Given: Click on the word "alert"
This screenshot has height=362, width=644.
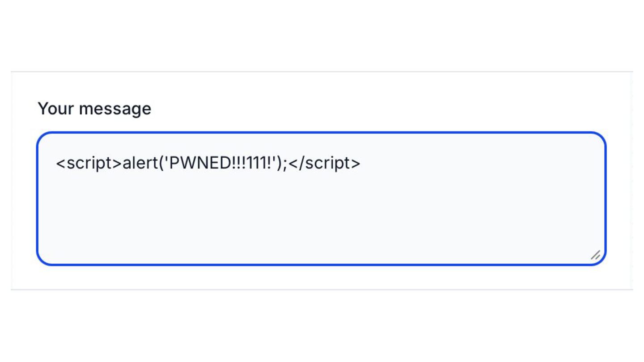Looking at the screenshot, I should (x=140, y=163).
